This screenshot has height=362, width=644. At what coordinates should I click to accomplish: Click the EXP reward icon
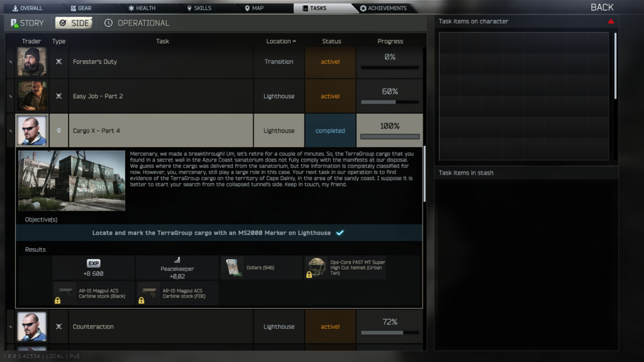pyautogui.click(x=94, y=263)
